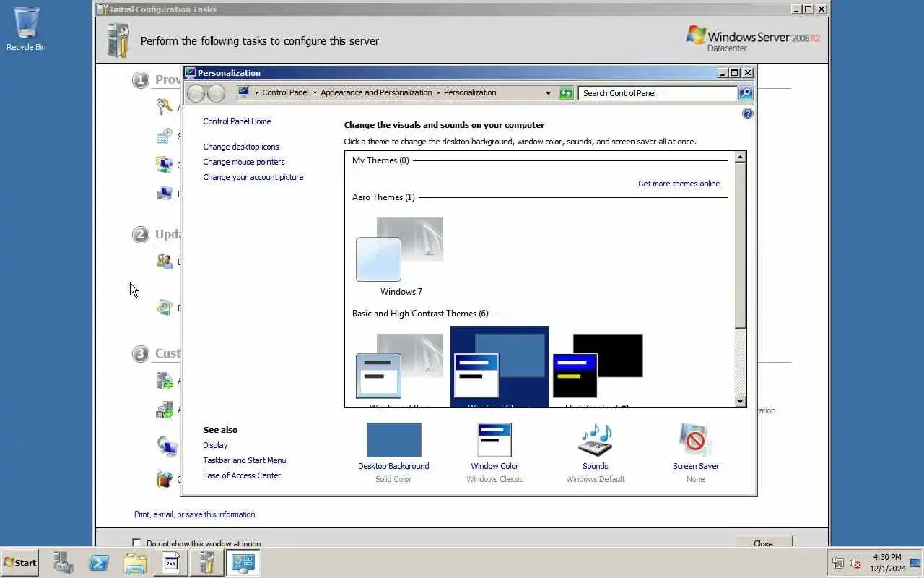Image resolution: width=924 pixels, height=578 pixels.
Task: Open Ease of Access Center link
Action: click(242, 475)
